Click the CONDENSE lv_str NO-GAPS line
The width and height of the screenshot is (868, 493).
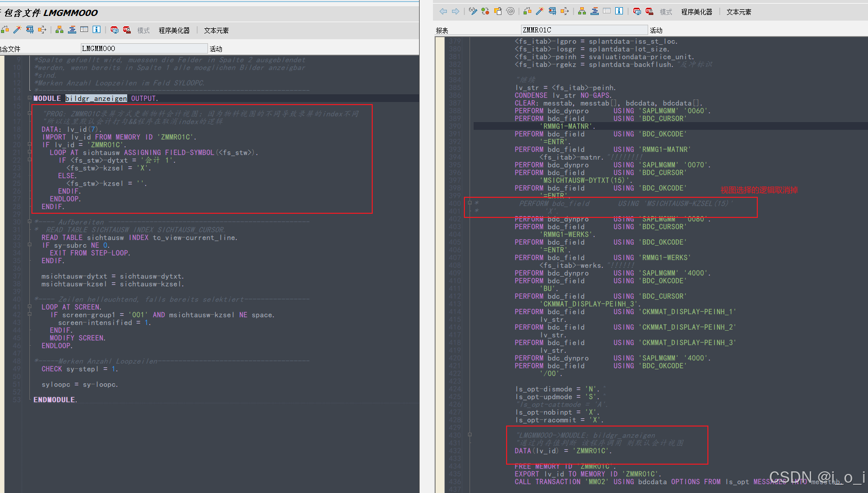(563, 95)
